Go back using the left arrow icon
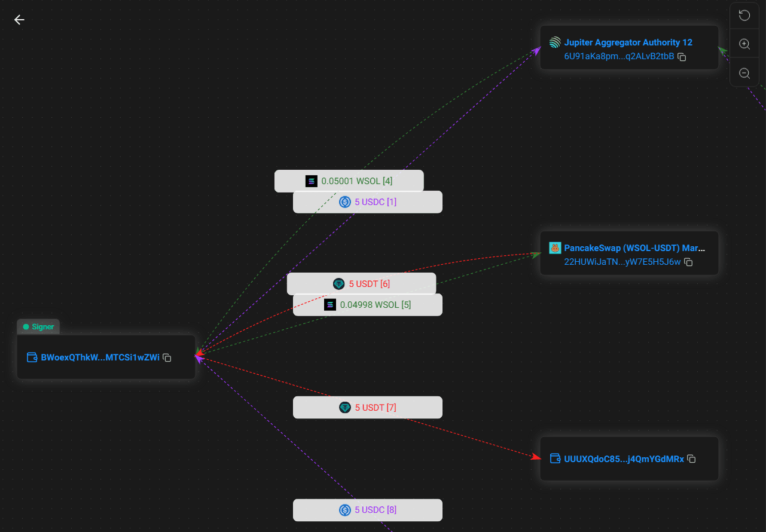 (x=19, y=20)
